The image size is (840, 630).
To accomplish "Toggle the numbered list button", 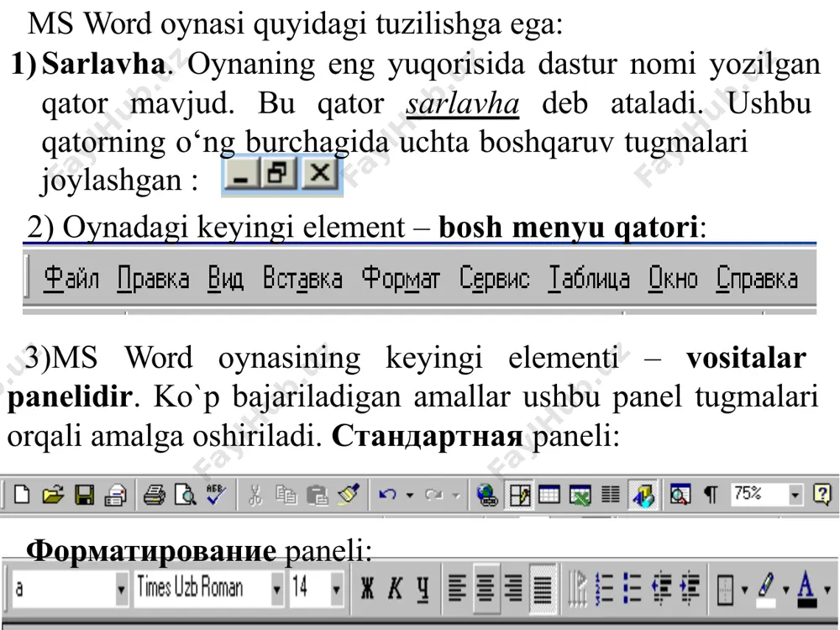I will click(x=604, y=588).
